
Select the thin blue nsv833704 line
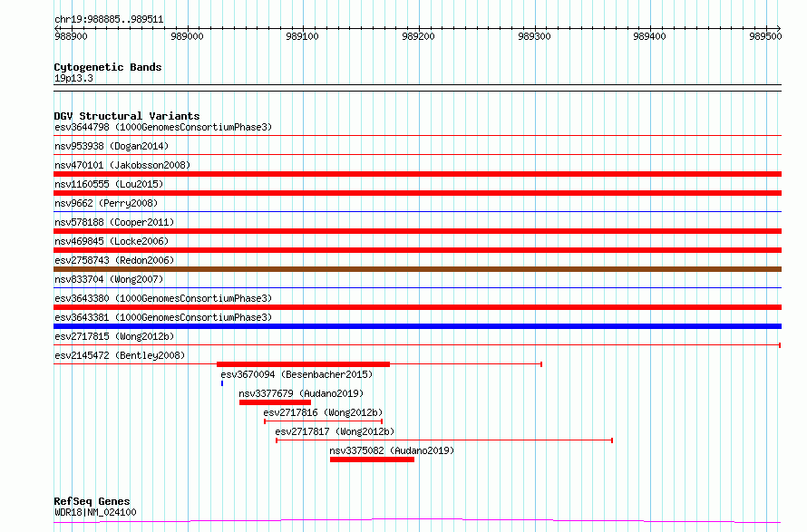(x=417, y=287)
